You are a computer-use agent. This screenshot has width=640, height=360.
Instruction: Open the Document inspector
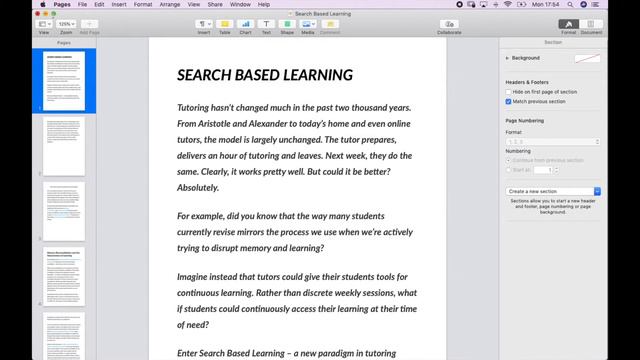(x=591, y=24)
